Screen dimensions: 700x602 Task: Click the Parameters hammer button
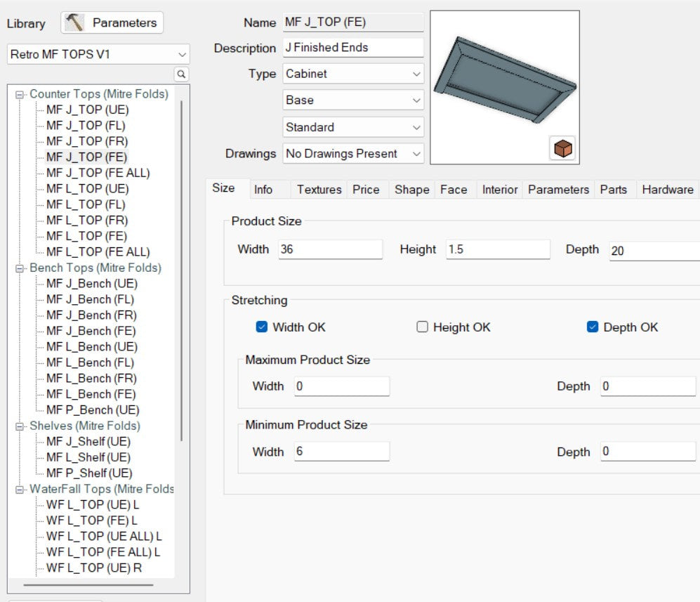point(112,23)
